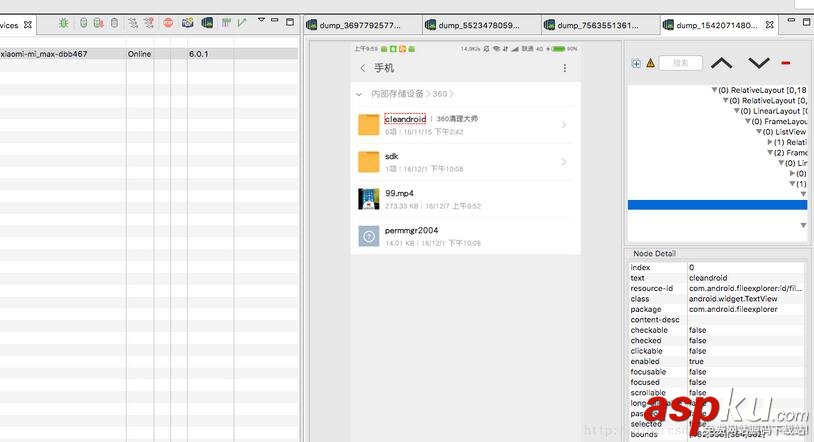
Task: Click the red minus icon beside arrows
Action: click(x=786, y=63)
